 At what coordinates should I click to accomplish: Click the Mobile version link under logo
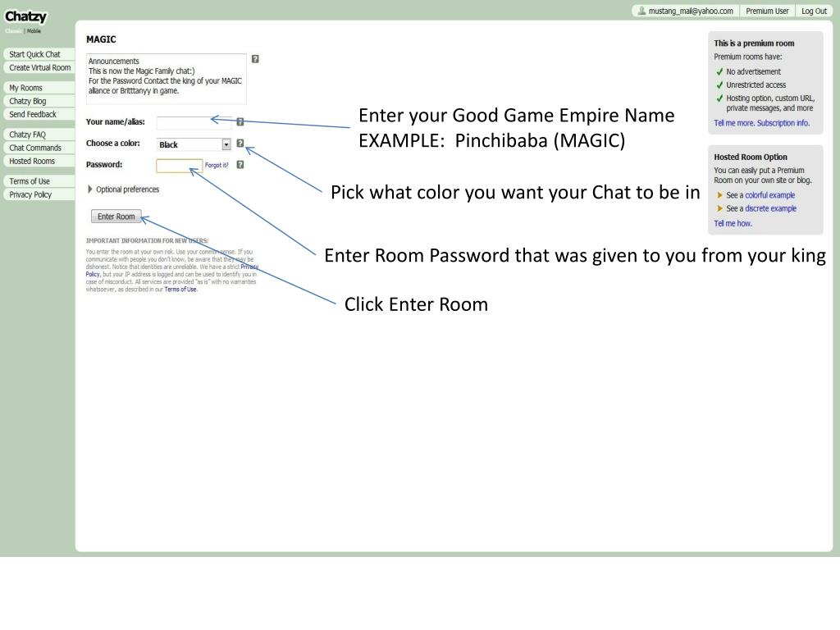(x=34, y=31)
